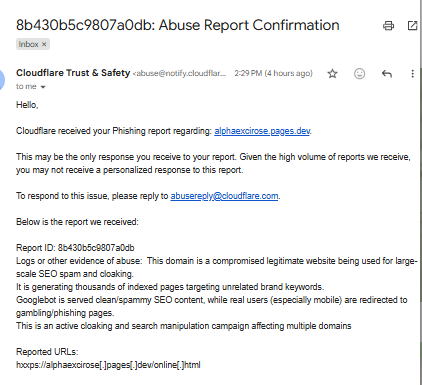The height and width of the screenshot is (385, 422).
Task: Click the subject 'Abuse Report Confirmation'
Action: point(249,25)
